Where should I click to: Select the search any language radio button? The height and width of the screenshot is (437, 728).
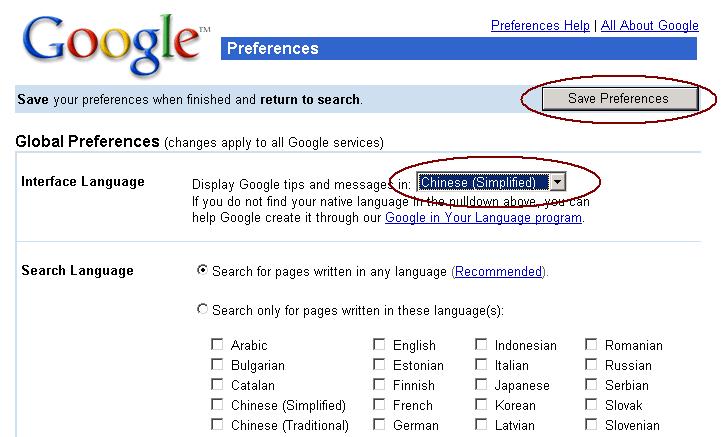click(202, 269)
